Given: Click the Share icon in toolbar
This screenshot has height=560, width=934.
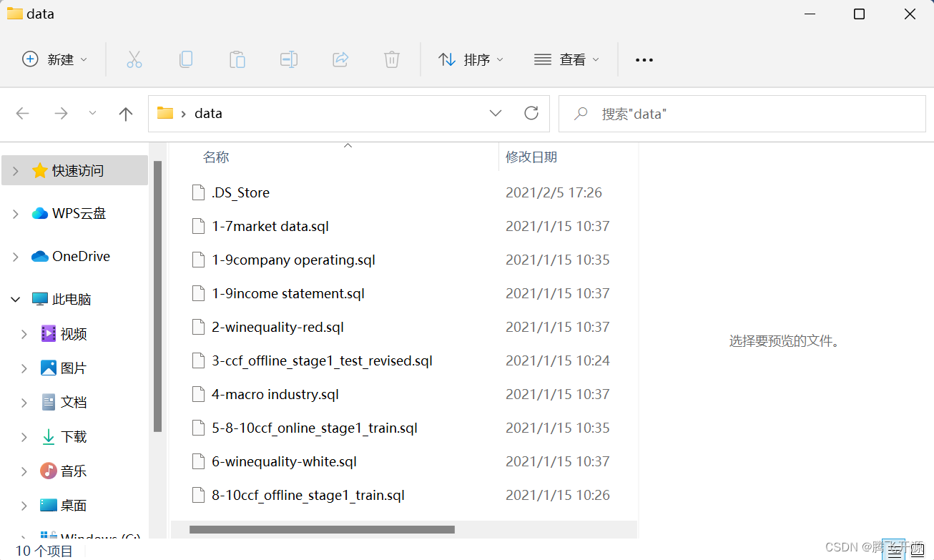Looking at the screenshot, I should [340, 59].
